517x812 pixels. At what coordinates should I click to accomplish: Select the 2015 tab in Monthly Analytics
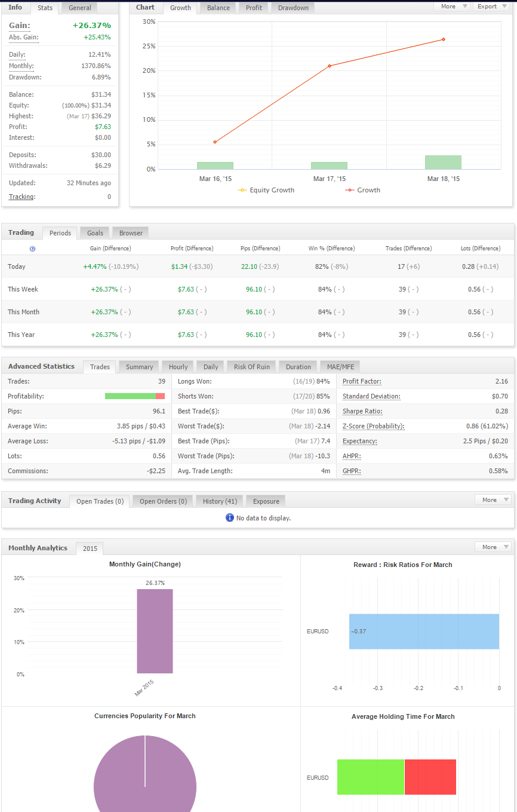[x=90, y=549]
